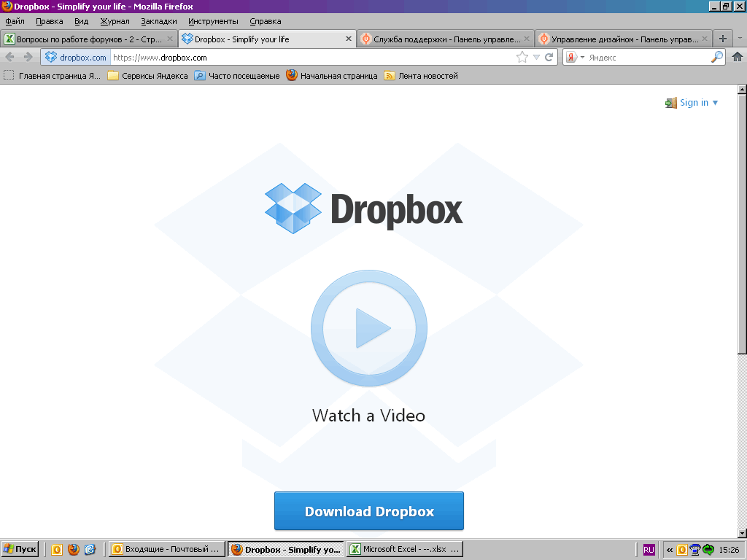Bookmark this page with the star icon
Screen dimensions: 747x560
(522, 57)
